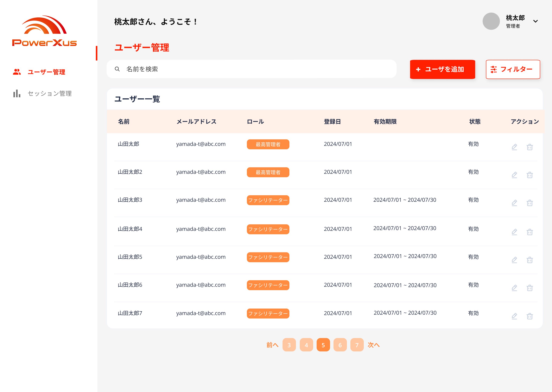Click the search magnifier icon
Image resolution: width=552 pixels, height=392 pixels.
coord(117,69)
